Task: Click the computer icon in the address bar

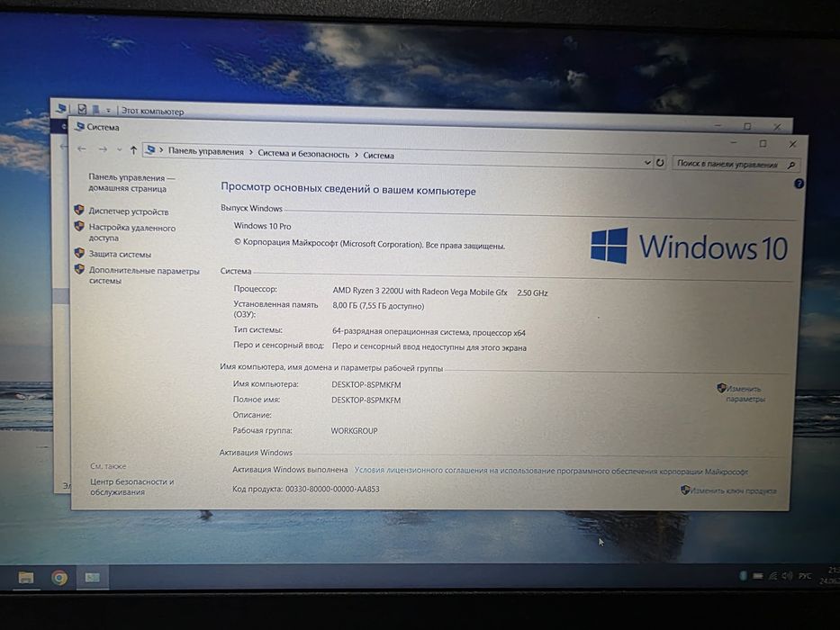Action: 150,150
